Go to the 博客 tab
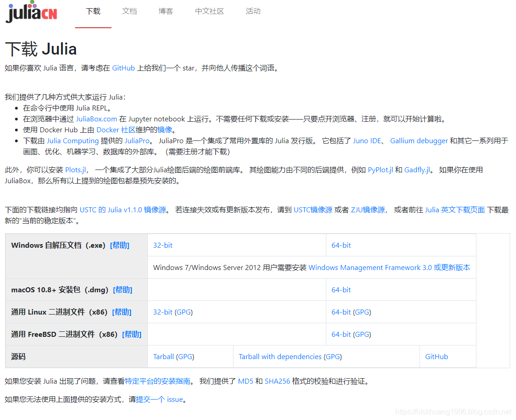516x420 pixels. 166,11
